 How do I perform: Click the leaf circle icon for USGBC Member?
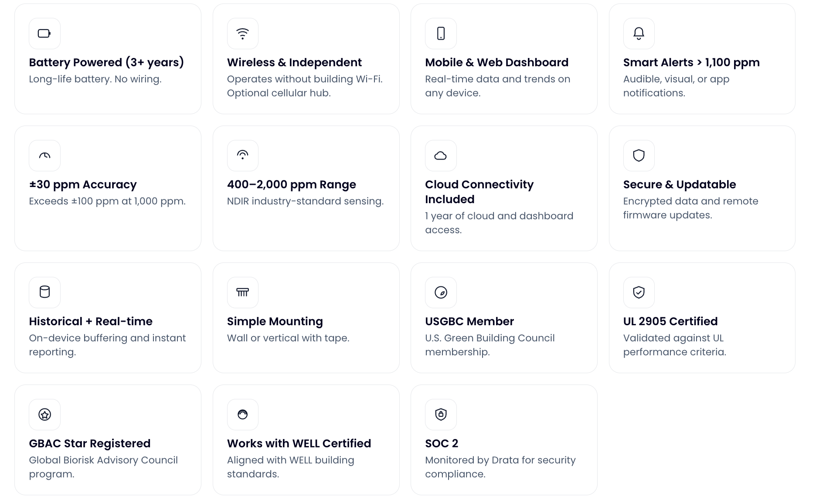pos(441,292)
